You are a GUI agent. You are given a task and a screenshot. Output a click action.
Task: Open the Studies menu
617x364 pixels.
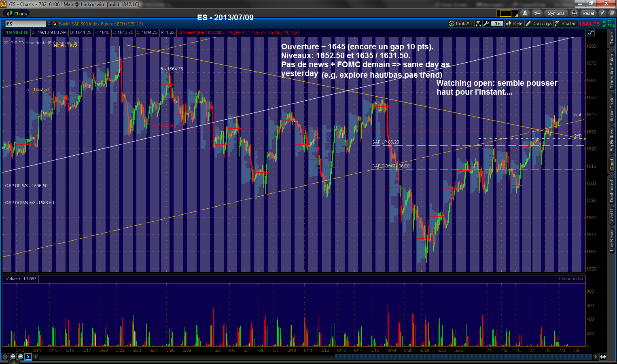pos(566,24)
